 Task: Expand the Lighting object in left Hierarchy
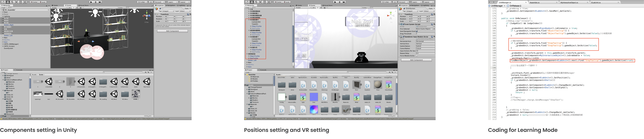click(x=3, y=16)
